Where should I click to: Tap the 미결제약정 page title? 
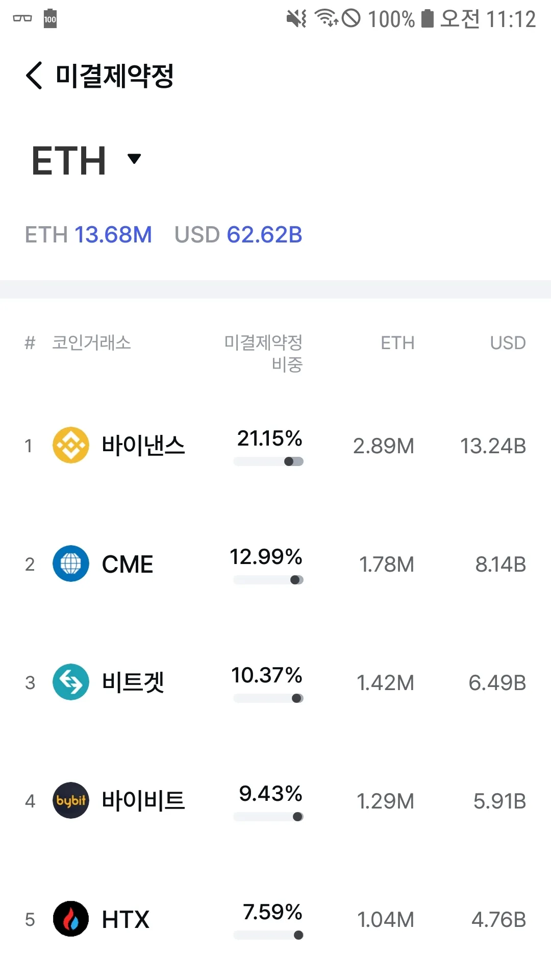coord(115,76)
